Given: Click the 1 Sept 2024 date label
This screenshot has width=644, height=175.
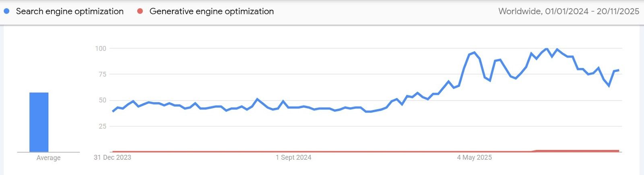Looking at the screenshot, I should (x=293, y=157).
